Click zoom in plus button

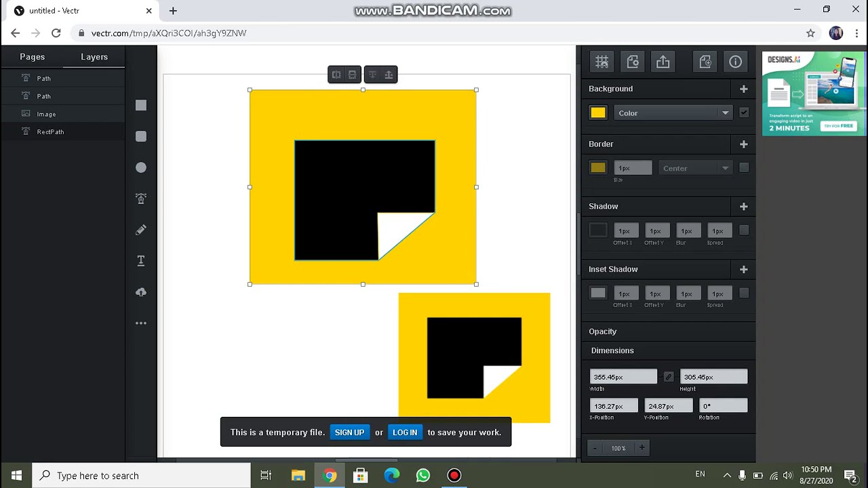642,448
